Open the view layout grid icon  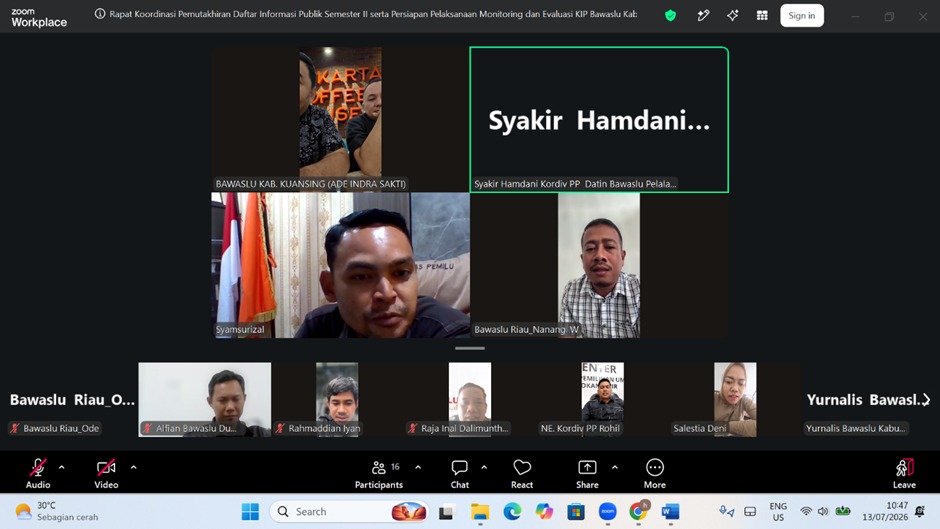[762, 16]
